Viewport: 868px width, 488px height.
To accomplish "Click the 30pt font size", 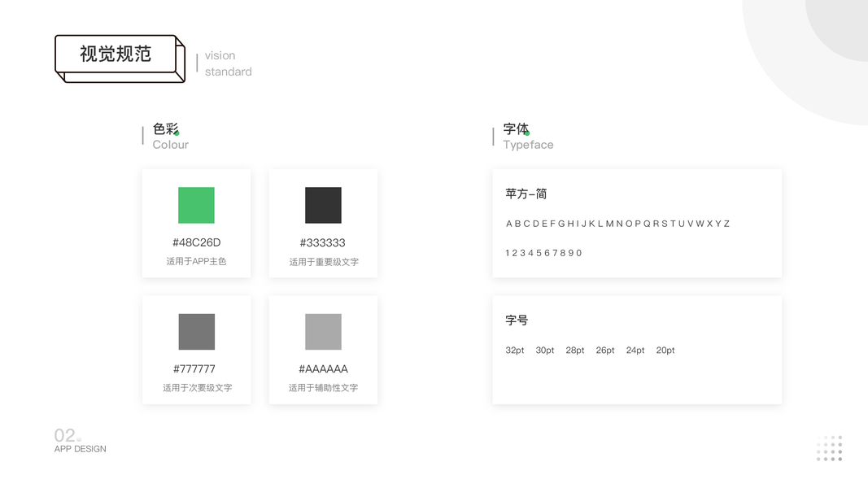I will 545,351.
